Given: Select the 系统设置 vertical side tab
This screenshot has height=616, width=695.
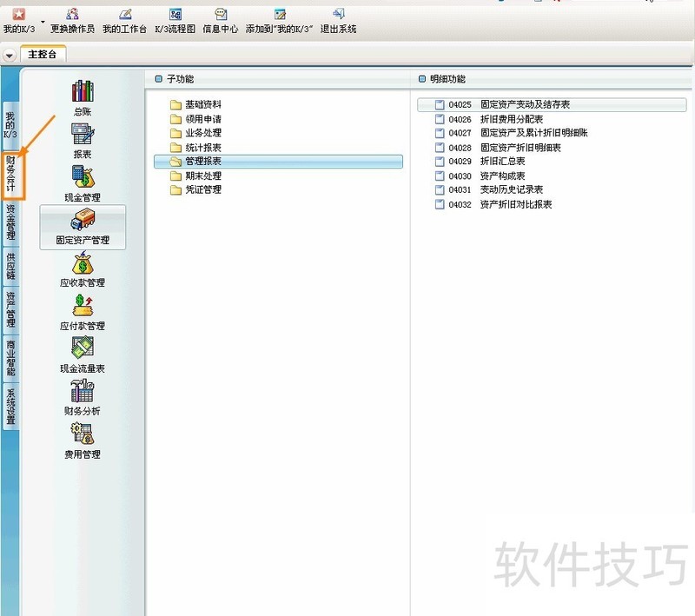Looking at the screenshot, I should coord(10,407).
